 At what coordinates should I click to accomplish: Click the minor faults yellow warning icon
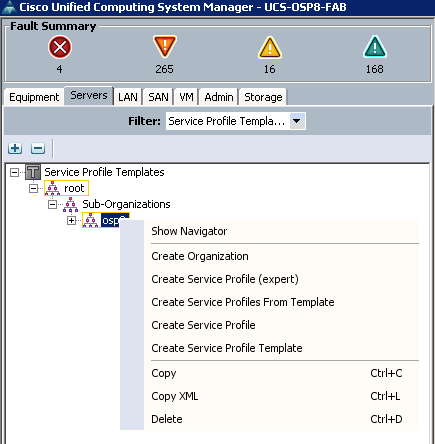coord(270,47)
